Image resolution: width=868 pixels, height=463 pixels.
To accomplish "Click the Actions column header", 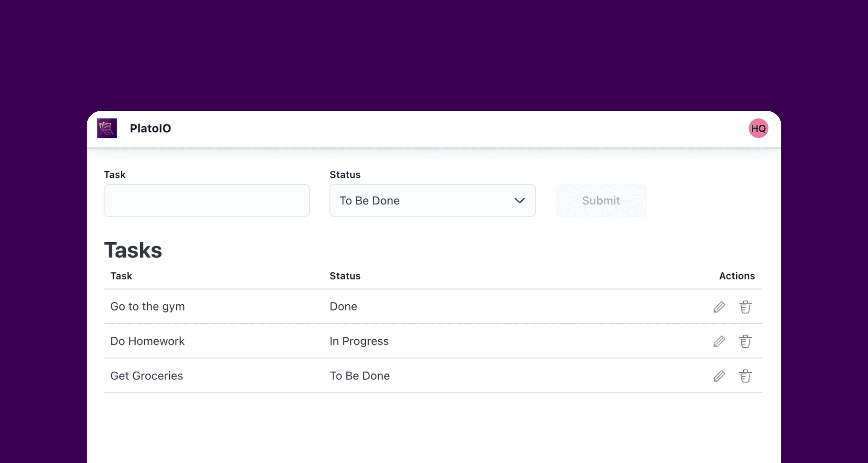I will click(736, 276).
